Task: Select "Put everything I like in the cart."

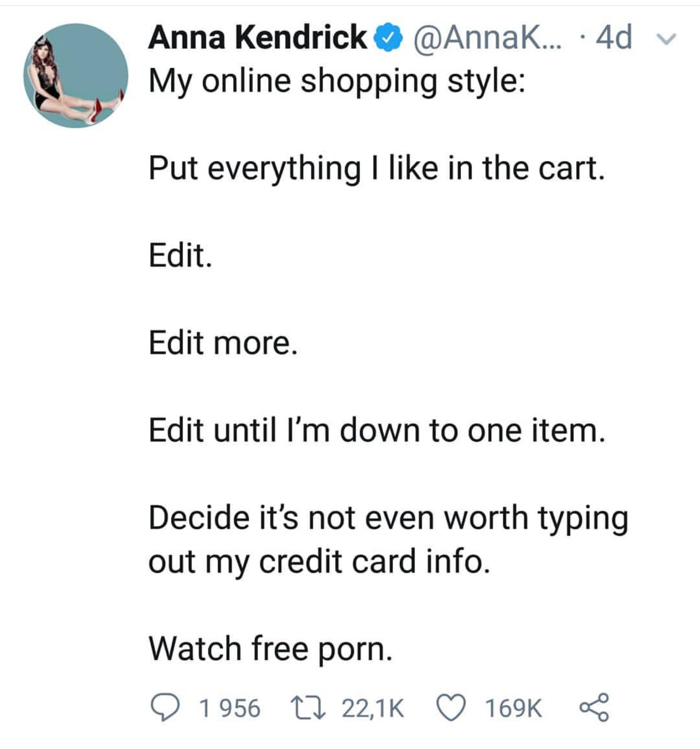Action: [x=377, y=168]
